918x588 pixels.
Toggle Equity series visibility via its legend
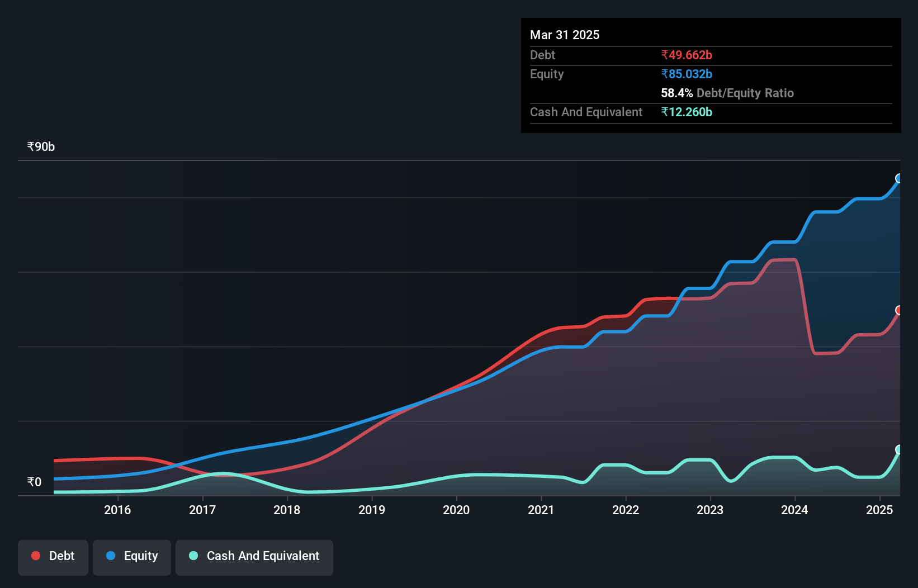(x=131, y=556)
